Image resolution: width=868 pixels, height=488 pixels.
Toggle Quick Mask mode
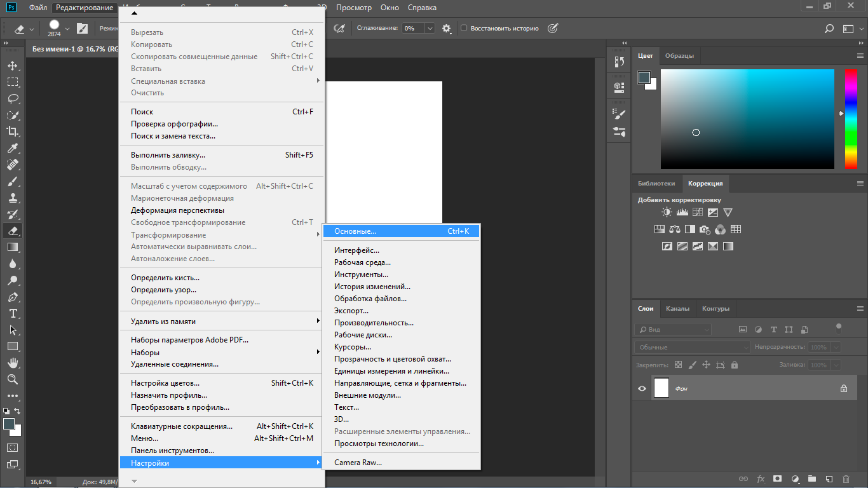(x=13, y=447)
